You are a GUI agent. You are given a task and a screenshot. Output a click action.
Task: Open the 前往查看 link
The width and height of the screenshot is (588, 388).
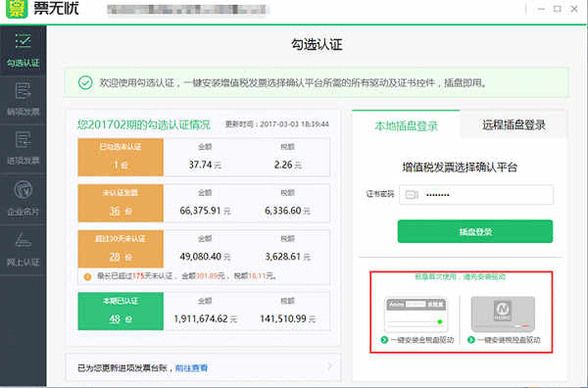click(191, 368)
